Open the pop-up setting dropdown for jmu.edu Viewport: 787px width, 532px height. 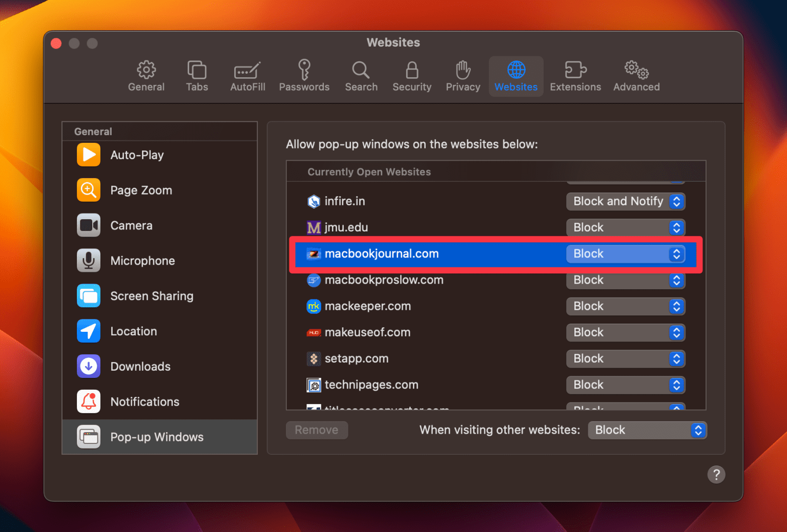click(626, 227)
